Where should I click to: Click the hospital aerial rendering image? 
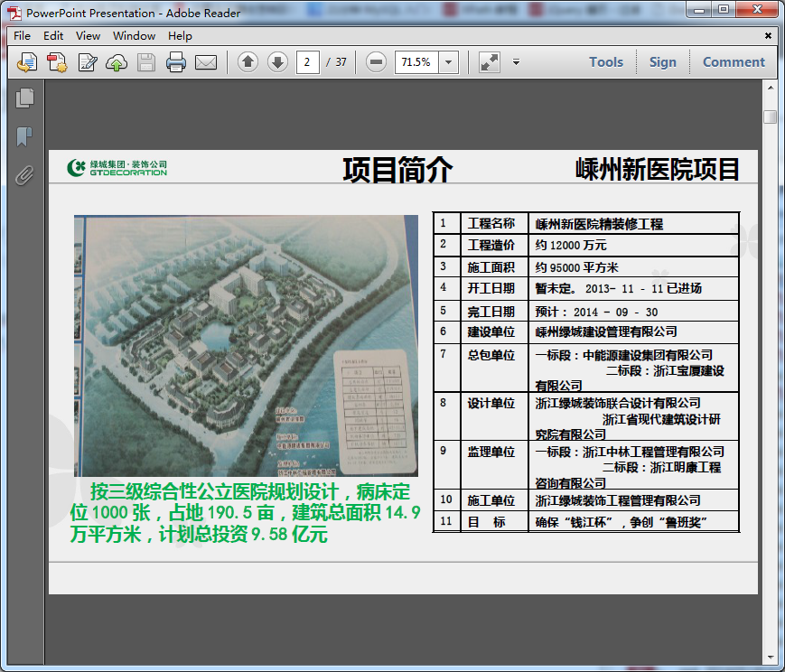(x=246, y=346)
